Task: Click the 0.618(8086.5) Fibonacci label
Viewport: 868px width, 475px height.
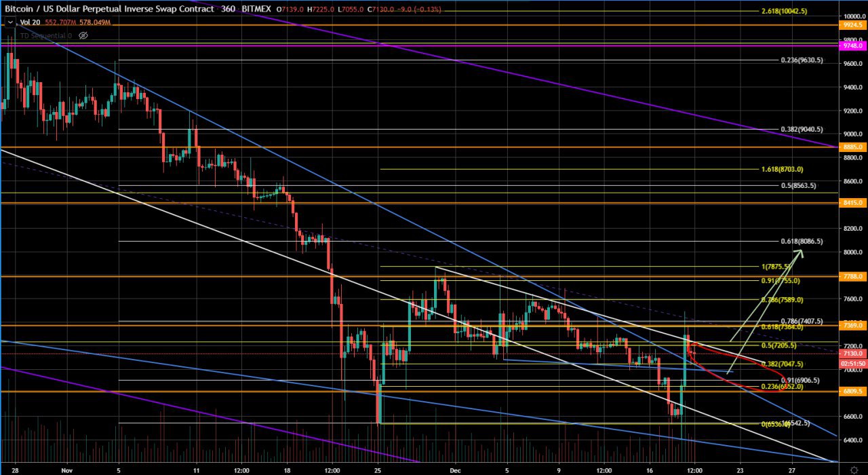Action: [802, 241]
